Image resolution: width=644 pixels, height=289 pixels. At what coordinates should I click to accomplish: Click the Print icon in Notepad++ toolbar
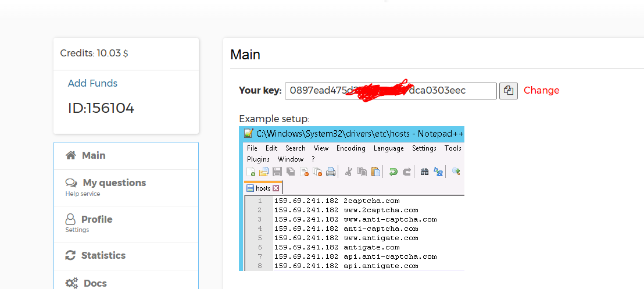click(x=331, y=172)
